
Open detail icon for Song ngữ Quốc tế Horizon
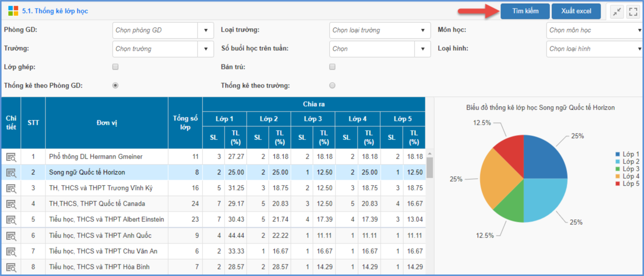[x=11, y=172]
